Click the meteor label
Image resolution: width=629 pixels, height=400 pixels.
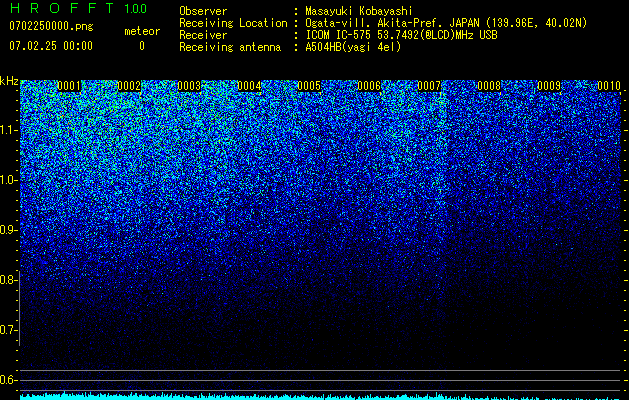pos(142,31)
